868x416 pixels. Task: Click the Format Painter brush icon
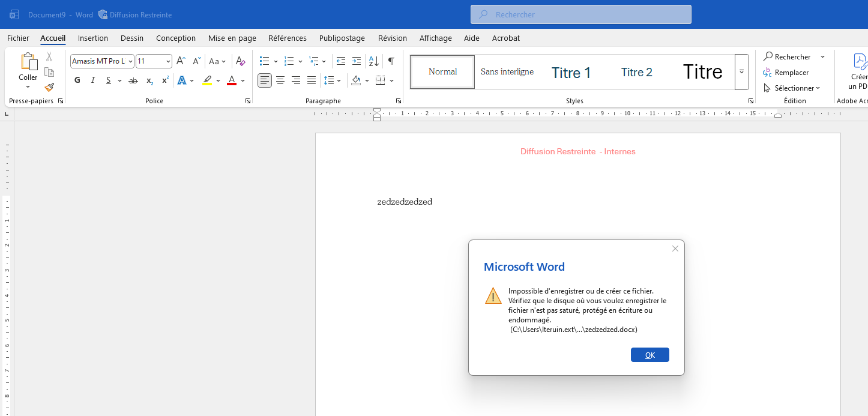(x=49, y=87)
